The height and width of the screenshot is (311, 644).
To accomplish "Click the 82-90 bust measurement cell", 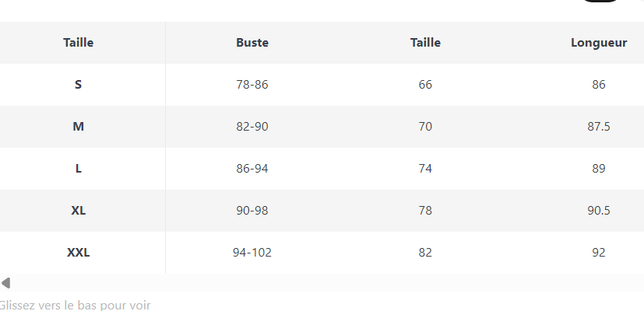I will pos(252,127).
